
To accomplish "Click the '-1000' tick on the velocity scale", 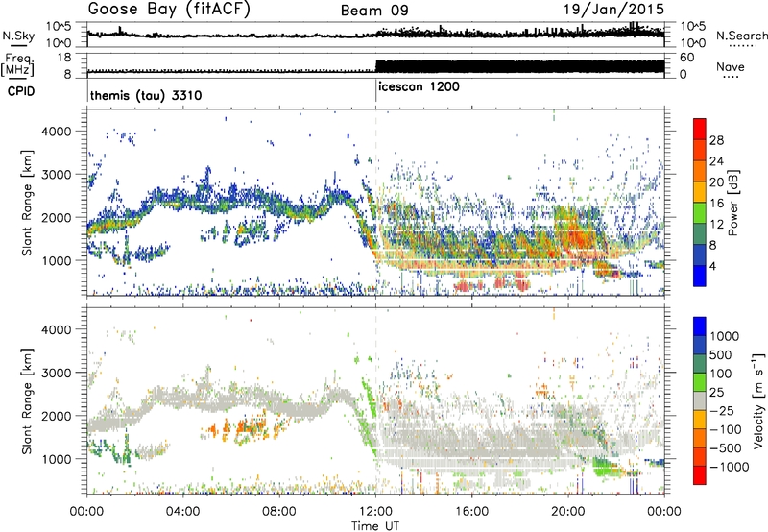I will coord(729,467).
